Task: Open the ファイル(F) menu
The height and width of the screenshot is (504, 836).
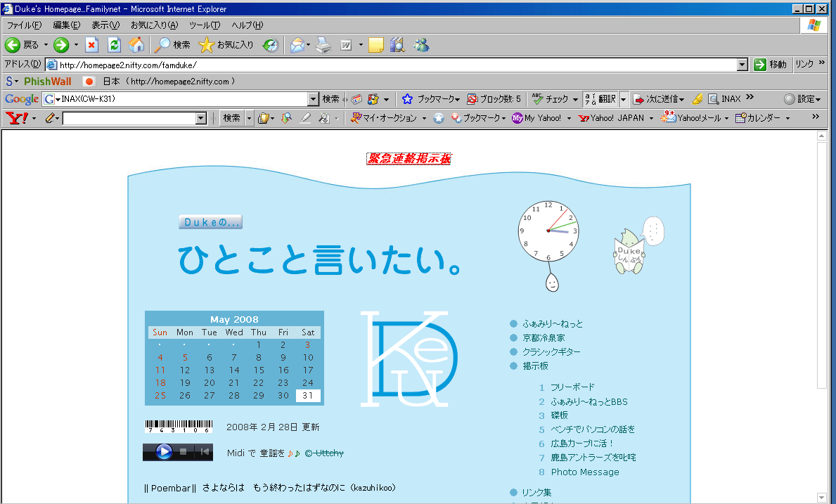Action: coord(23,25)
